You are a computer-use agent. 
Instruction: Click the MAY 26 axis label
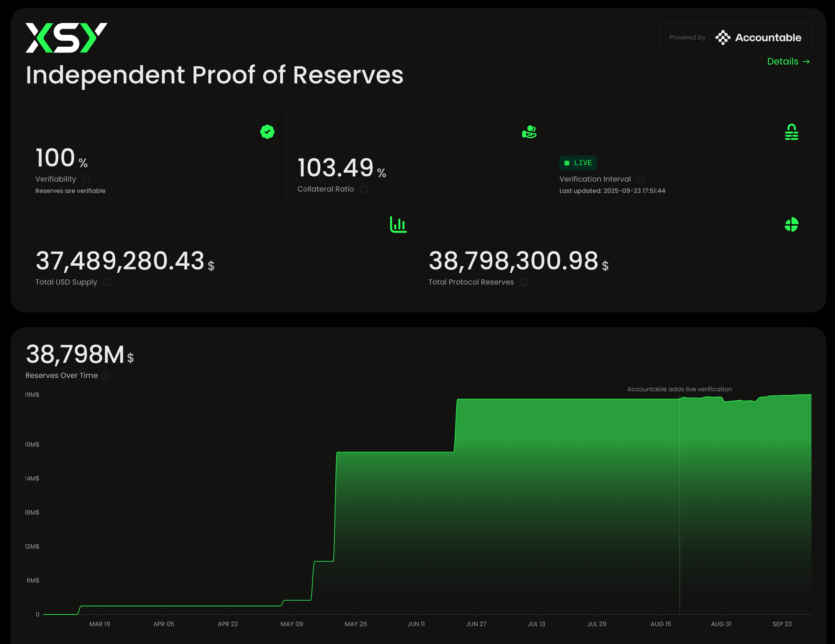click(x=356, y=624)
